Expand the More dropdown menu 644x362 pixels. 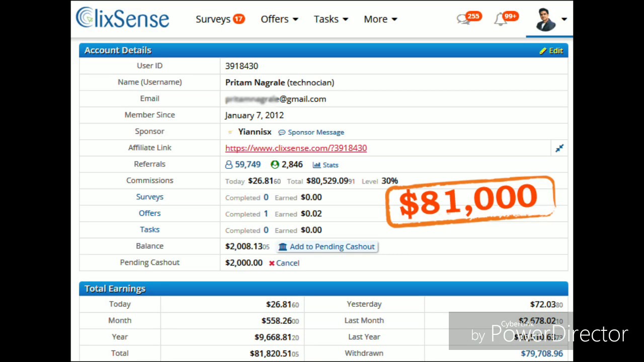[380, 19]
